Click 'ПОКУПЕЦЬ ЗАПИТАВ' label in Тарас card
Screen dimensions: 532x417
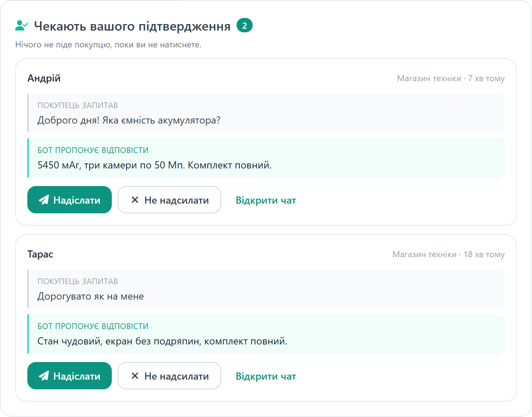pos(78,281)
